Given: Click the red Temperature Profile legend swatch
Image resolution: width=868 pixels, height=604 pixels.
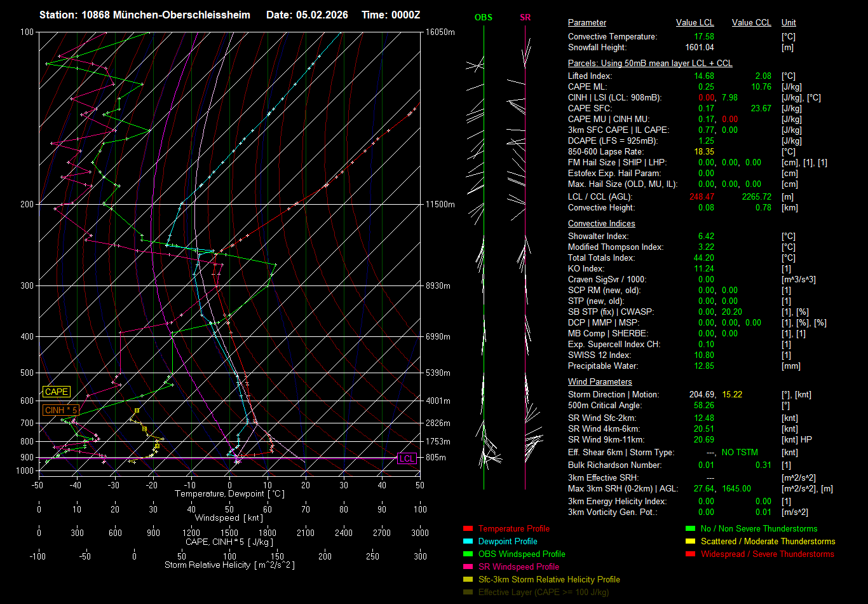Looking at the screenshot, I should point(468,528).
